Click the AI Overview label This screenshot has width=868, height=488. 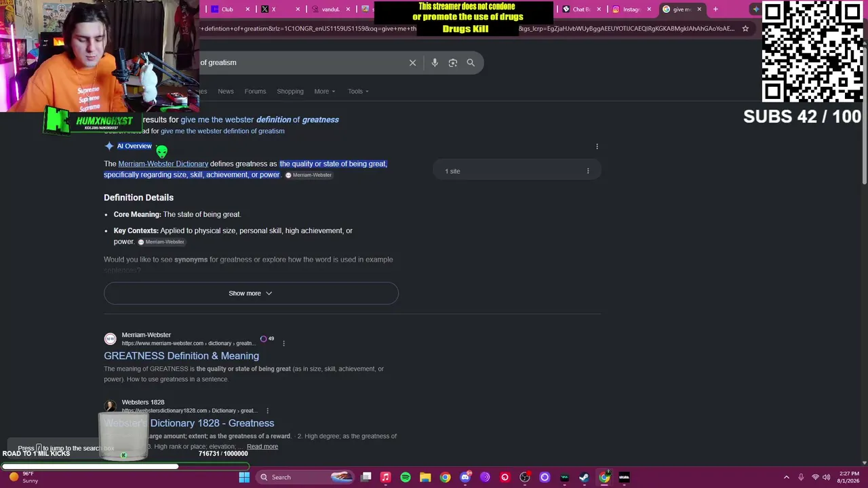[x=134, y=146]
